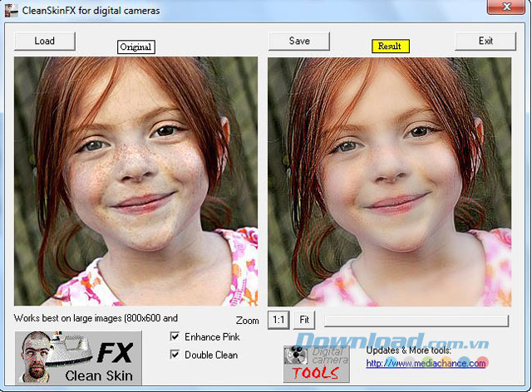Fit the image to the view
This screenshot has height=392, width=532.
tap(305, 320)
